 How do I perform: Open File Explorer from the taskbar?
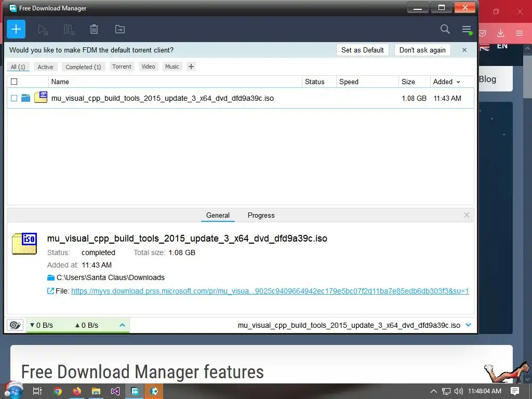(96, 391)
